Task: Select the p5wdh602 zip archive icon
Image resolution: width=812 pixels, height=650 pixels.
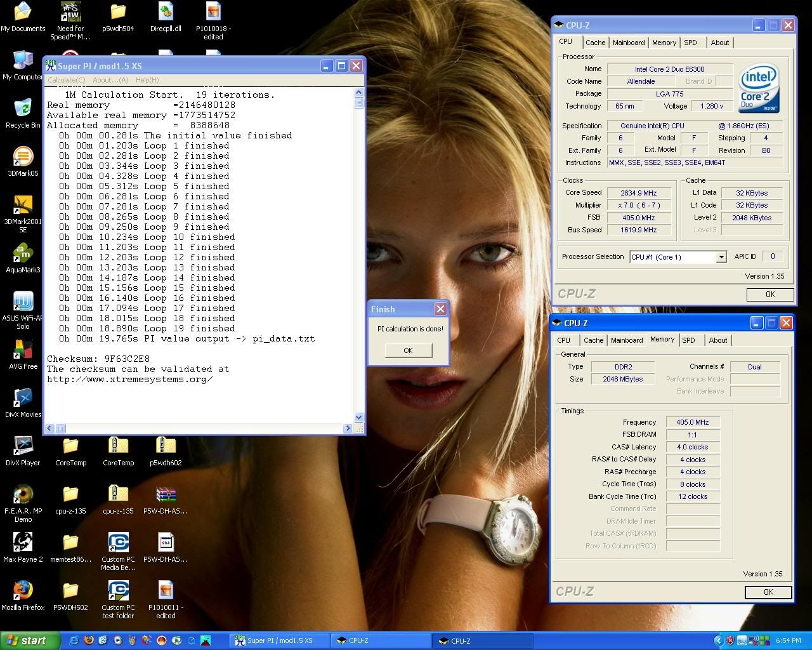Action: (166, 451)
